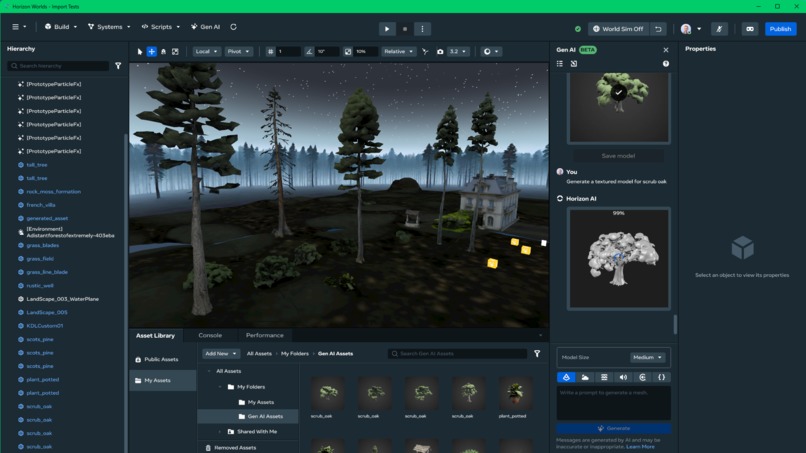Filter the hierarchy list
806x453 pixels.
click(x=118, y=66)
